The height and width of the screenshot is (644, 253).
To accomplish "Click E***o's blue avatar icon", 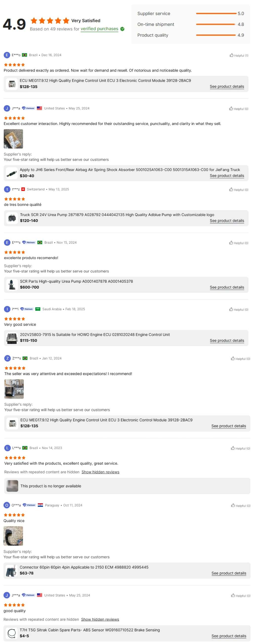I will click(x=7, y=55).
